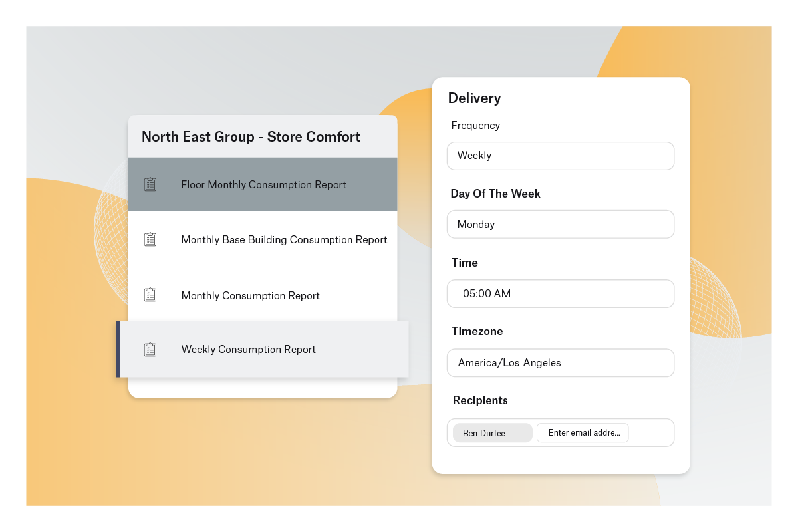Click the Recipients label

479,400
